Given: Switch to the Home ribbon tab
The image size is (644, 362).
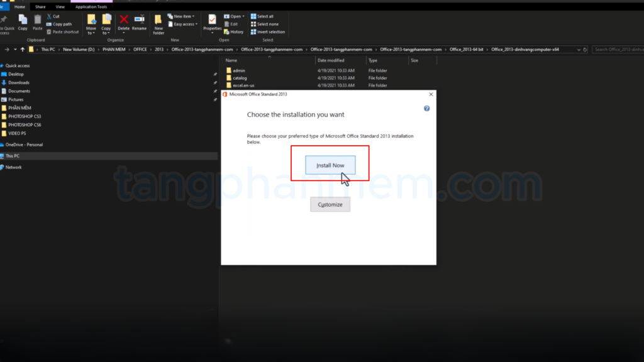Looking at the screenshot, I should (19, 6).
